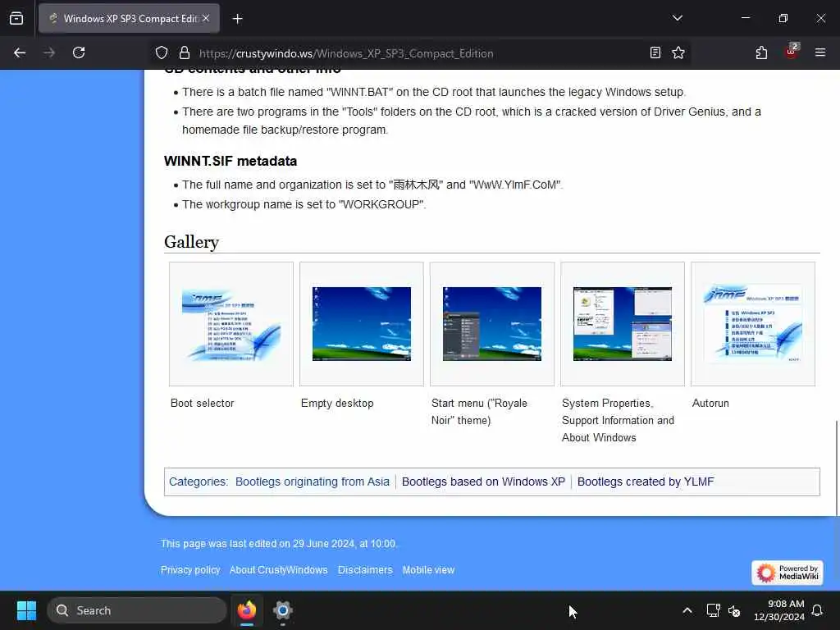Open the Empty desktop gallery thumbnail

click(x=362, y=324)
